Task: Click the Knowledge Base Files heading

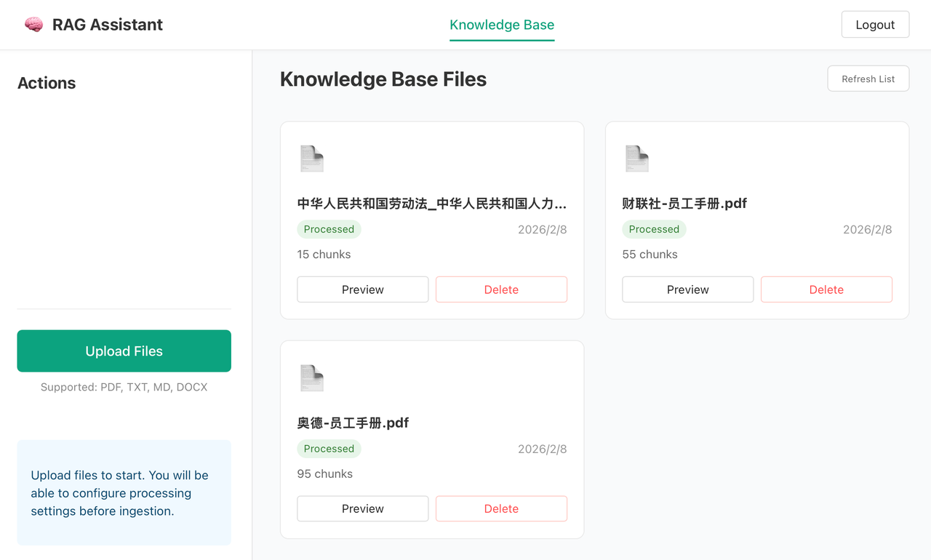Action: 383,79
